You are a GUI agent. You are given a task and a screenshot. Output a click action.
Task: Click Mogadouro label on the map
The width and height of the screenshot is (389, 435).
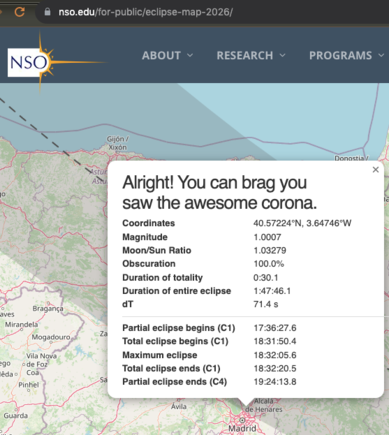51,337
